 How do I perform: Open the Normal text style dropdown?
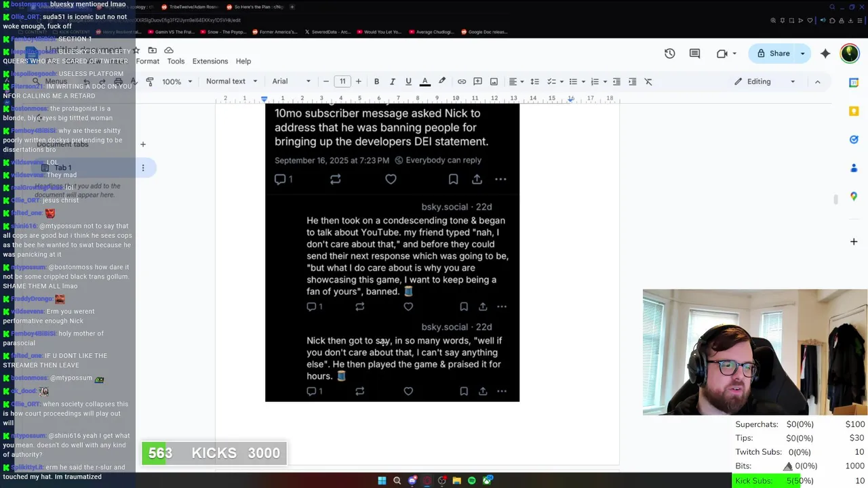click(x=231, y=81)
